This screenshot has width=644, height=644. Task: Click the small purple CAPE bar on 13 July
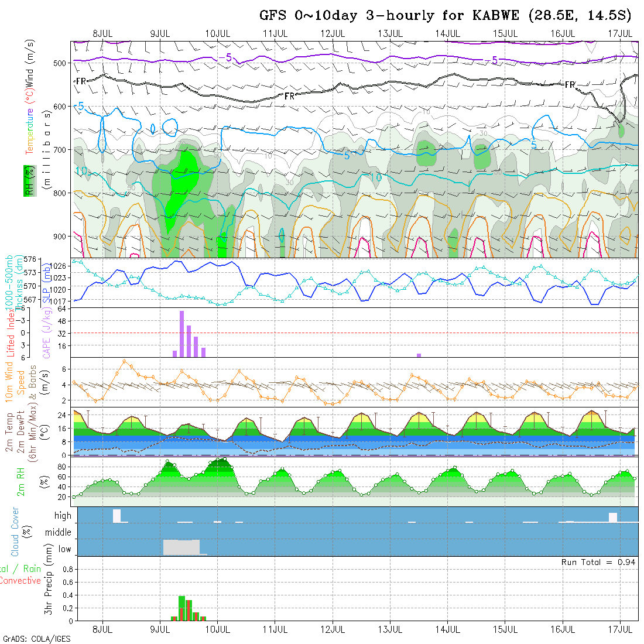coord(419,355)
